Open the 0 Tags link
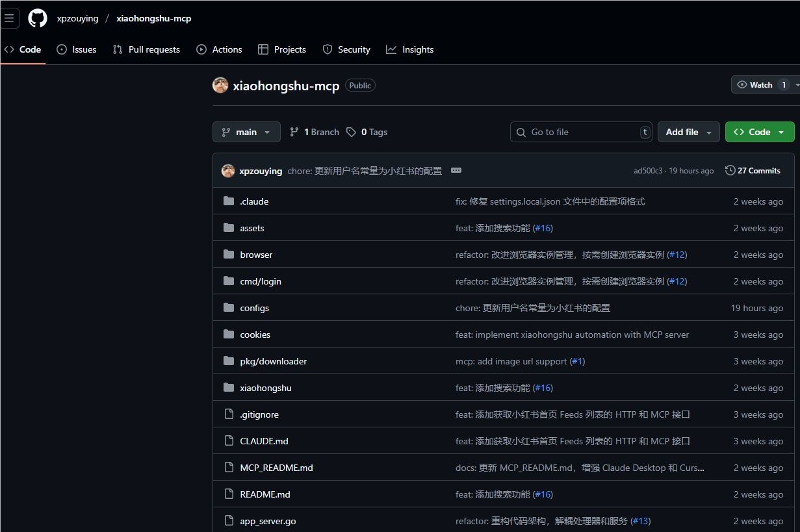The width and height of the screenshot is (800, 532). pyautogui.click(x=367, y=132)
